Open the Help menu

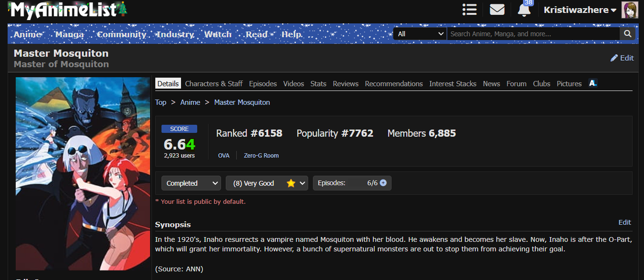point(291,34)
